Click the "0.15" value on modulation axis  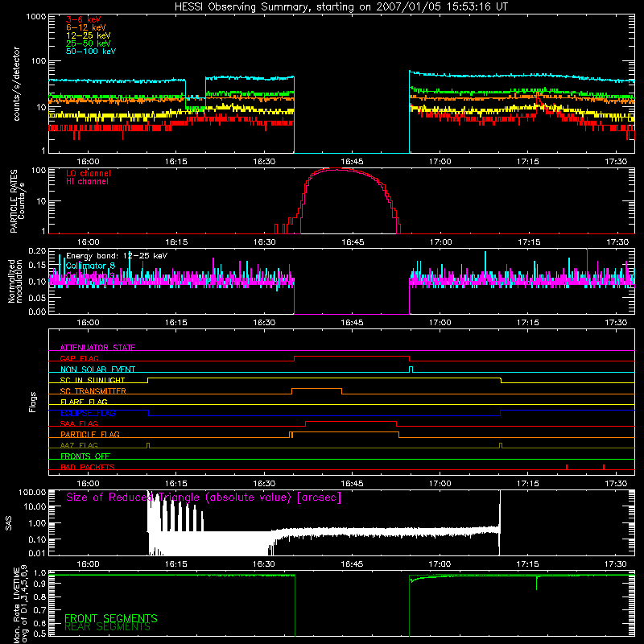(37, 266)
